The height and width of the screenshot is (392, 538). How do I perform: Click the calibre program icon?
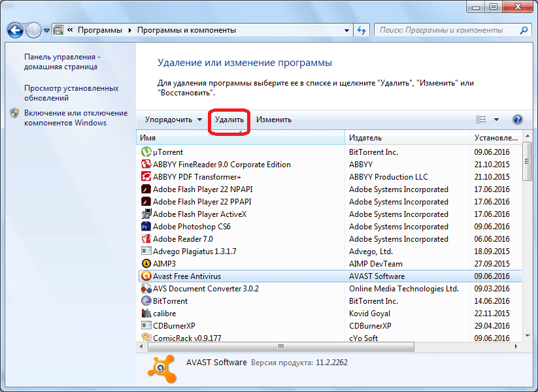coord(146,313)
